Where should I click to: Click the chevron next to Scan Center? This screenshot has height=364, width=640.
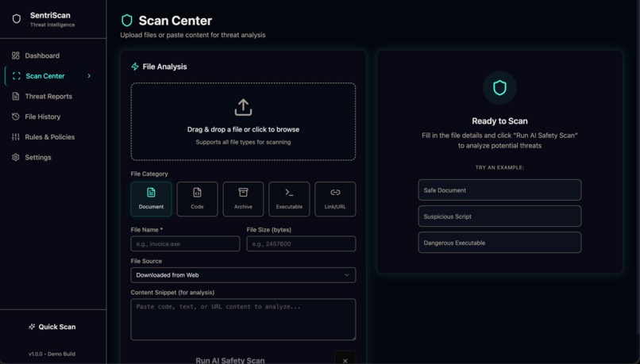pyautogui.click(x=89, y=76)
